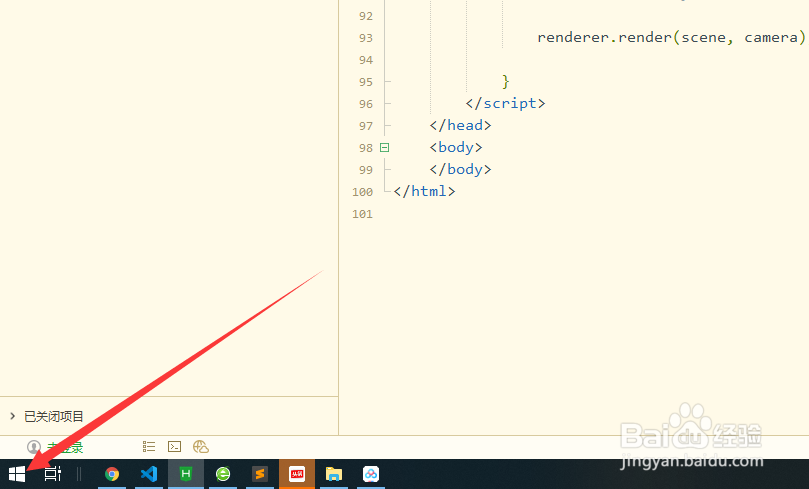Launch Google Chrome from the taskbar

112,474
